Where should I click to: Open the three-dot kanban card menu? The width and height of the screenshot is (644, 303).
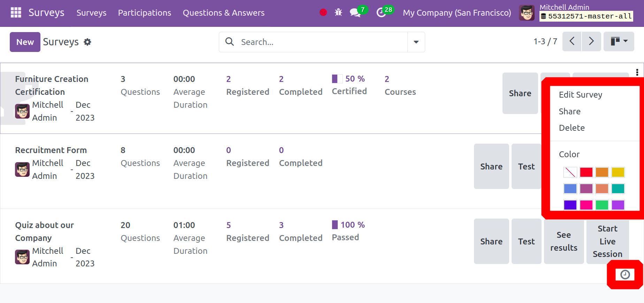[x=637, y=72]
